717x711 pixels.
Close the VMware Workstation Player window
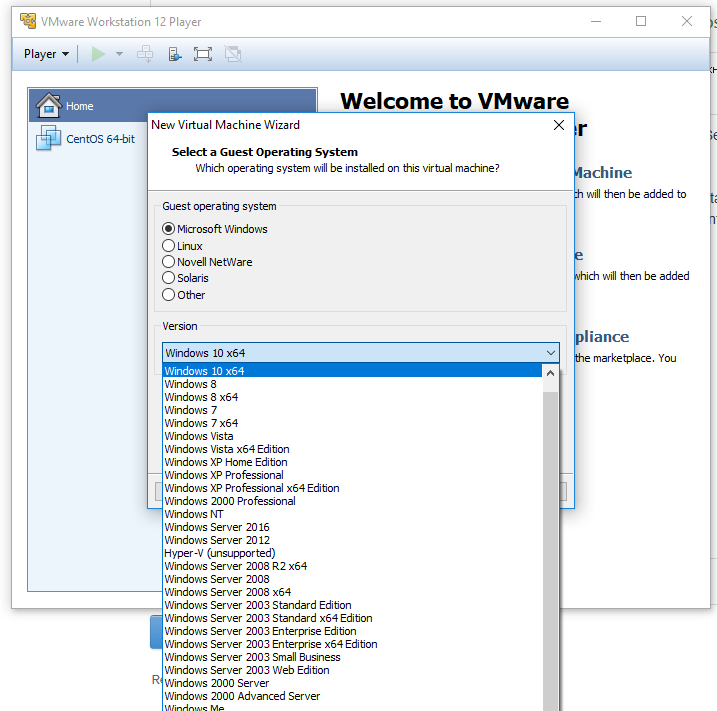point(686,21)
